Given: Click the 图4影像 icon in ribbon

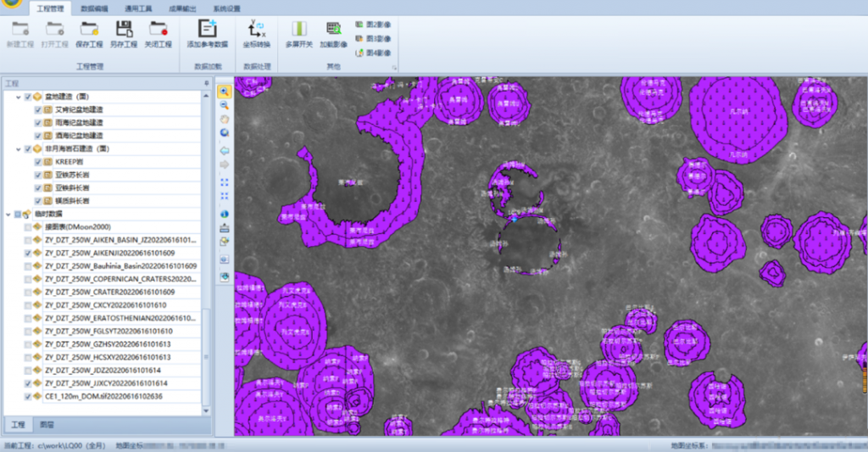Looking at the screenshot, I should [359, 53].
